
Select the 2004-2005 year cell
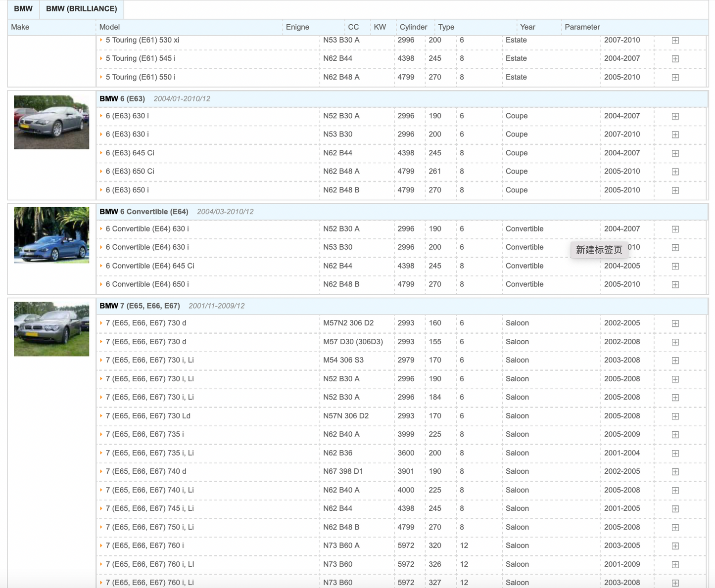pos(622,266)
